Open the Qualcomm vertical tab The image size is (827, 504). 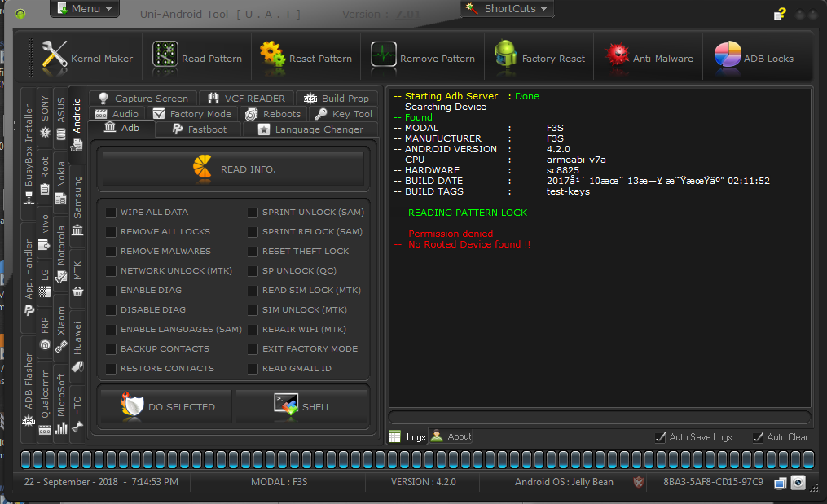pos(45,401)
